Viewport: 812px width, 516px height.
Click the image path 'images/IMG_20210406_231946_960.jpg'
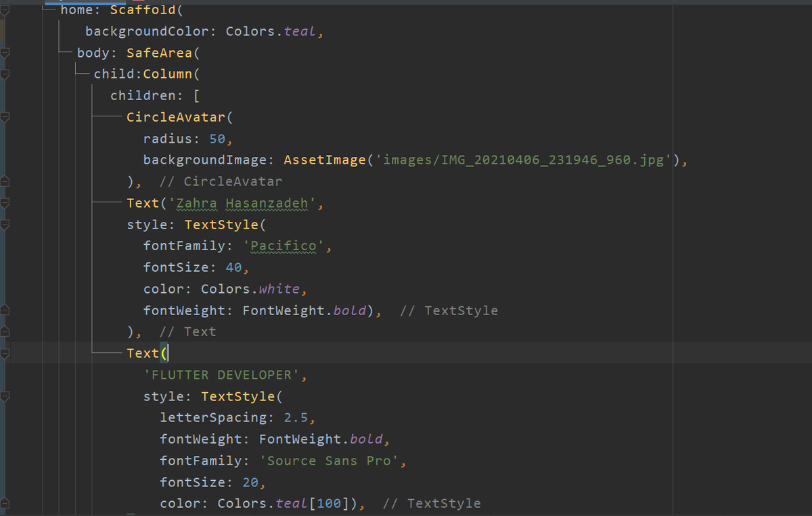[x=523, y=160]
